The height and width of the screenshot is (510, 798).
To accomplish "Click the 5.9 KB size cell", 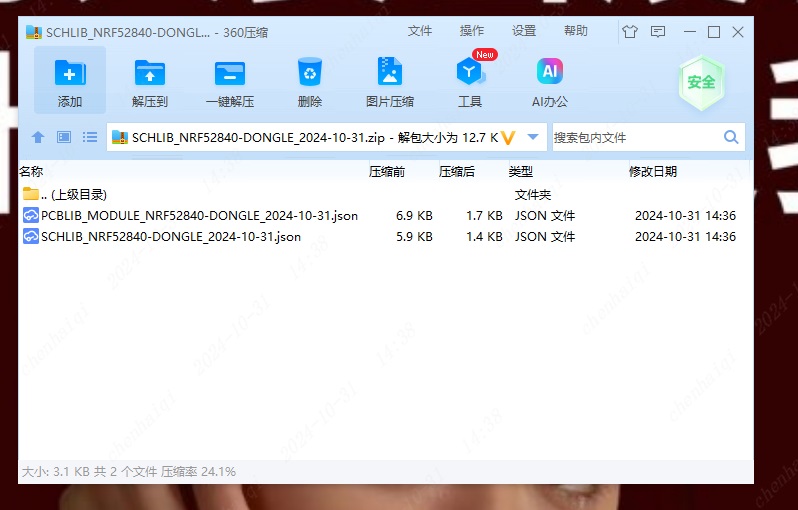I will point(414,237).
